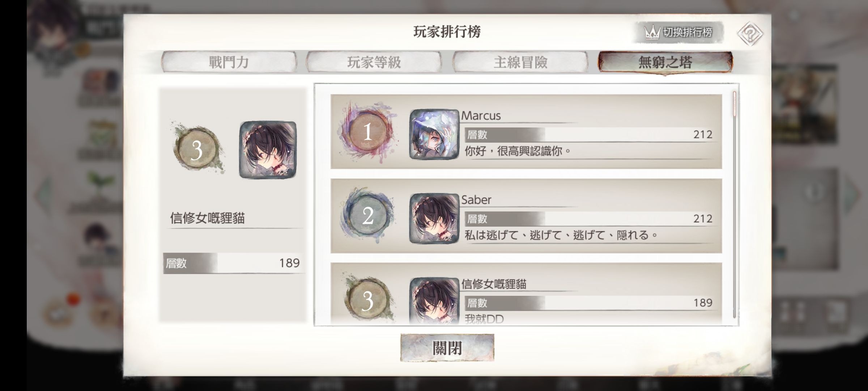Switch to the 玩家等級 tab
Image resolution: width=868 pixels, height=391 pixels.
pyautogui.click(x=374, y=62)
